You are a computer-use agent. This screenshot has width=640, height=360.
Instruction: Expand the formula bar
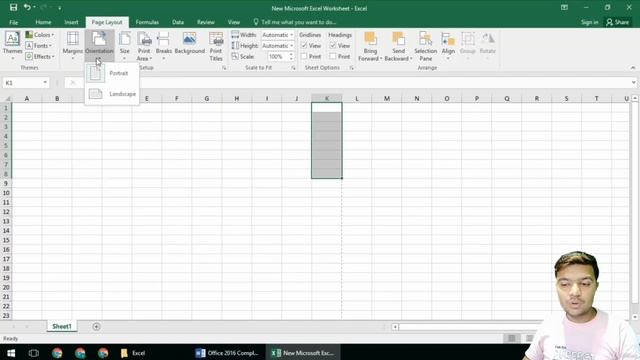click(x=633, y=83)
